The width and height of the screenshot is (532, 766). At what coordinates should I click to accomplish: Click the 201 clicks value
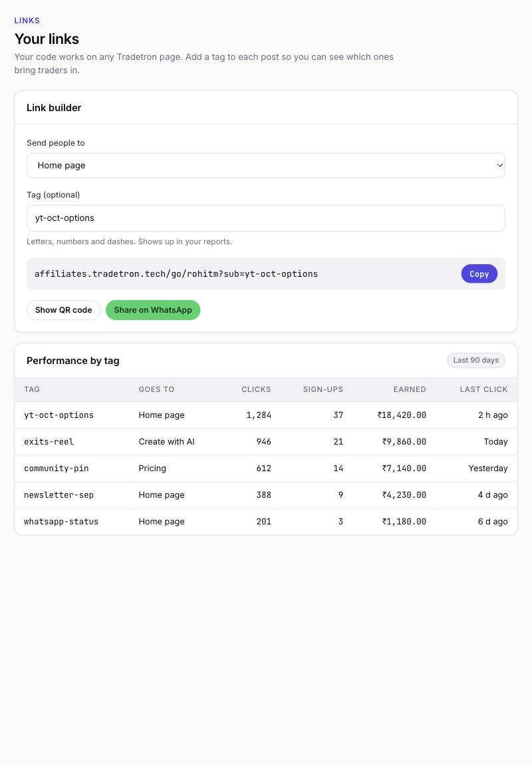tap(263, 521)
